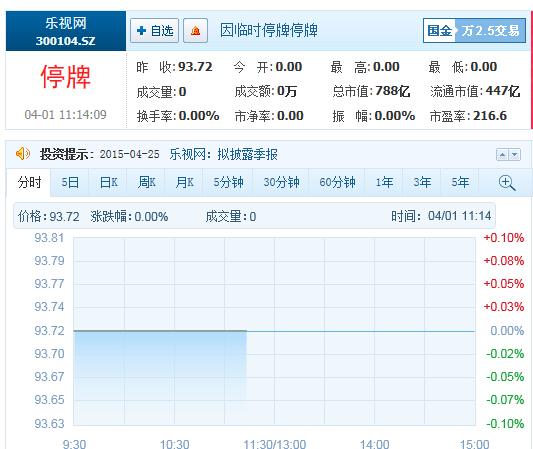
Task: Open the 国金 万2.5交易 banner
Action: [475, 31]
